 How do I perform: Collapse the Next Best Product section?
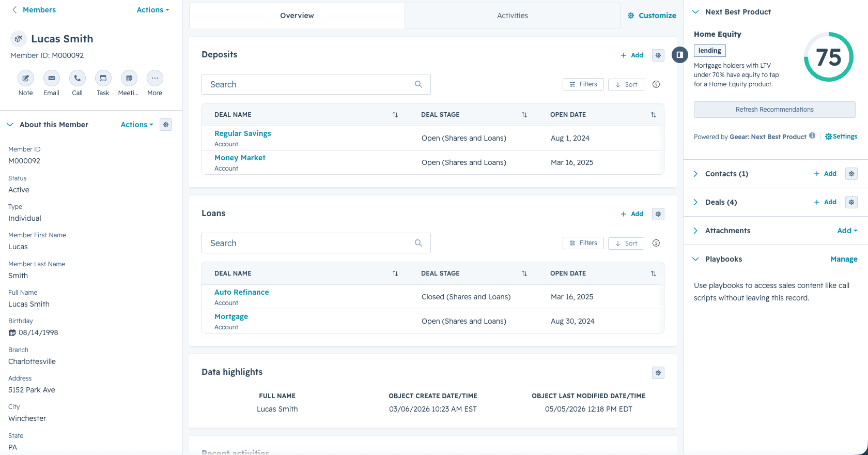click(x=695, y=12)
